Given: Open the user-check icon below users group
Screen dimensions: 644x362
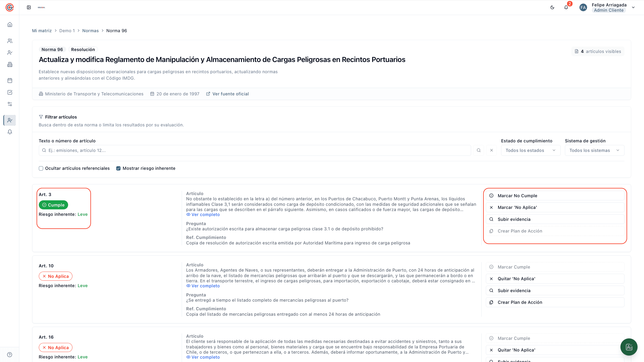Looking at the screenshot, I should tap(10, 52).
